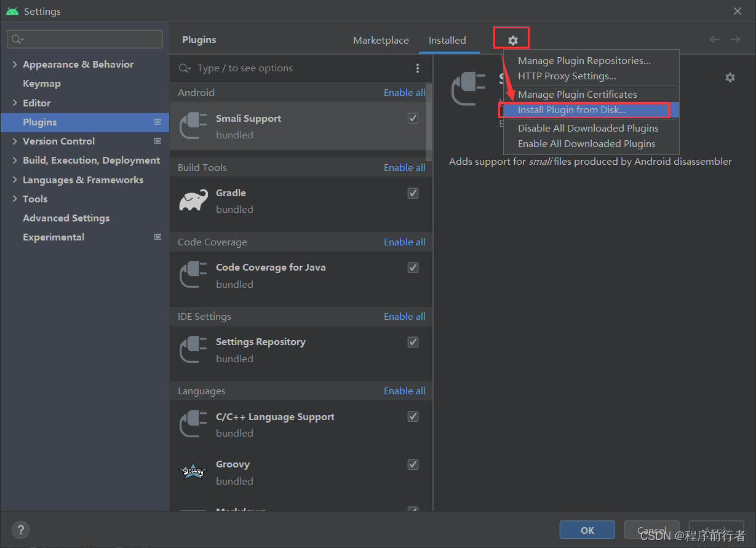Click the plugin search magnifier icon
756x548 pixels.
pos(185,68)
